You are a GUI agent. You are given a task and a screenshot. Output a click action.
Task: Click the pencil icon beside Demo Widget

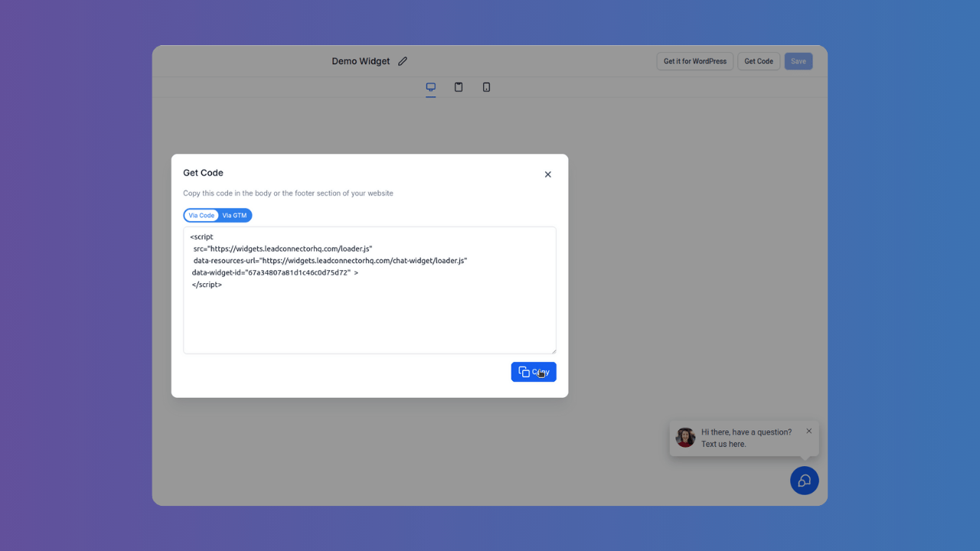click(x=403, y=61)
